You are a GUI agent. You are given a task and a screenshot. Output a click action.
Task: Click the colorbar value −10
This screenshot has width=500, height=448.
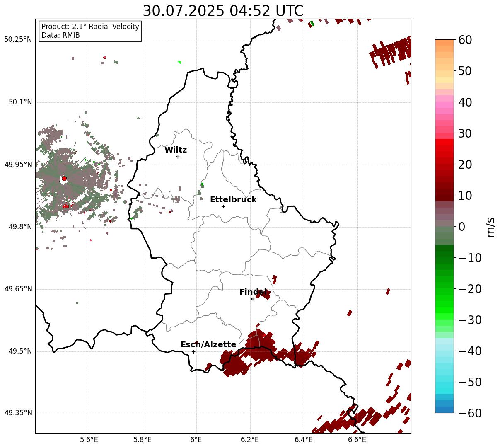470,257
